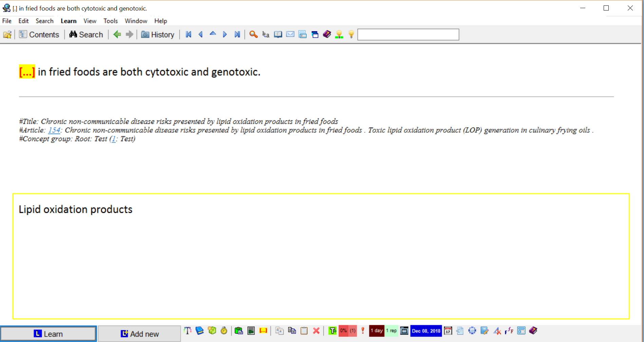Image resolution: width=644 pixels, height=342 pixels.
Task: Go to the next element arrow
Action: pos(225,34)
